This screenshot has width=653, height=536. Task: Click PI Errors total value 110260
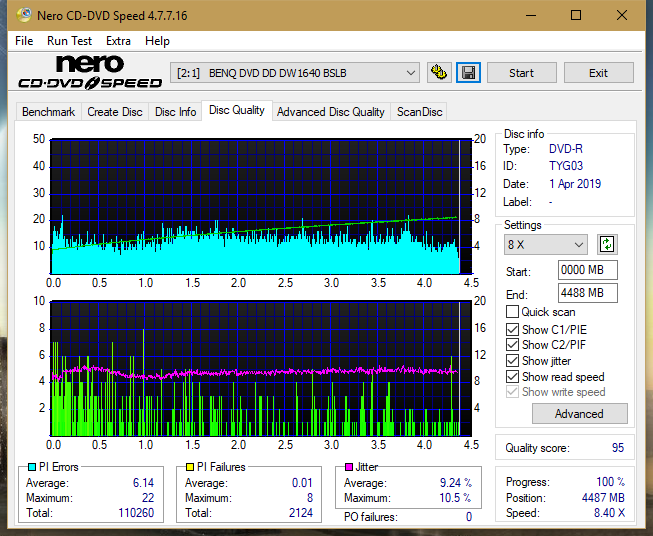click(136, 513)
